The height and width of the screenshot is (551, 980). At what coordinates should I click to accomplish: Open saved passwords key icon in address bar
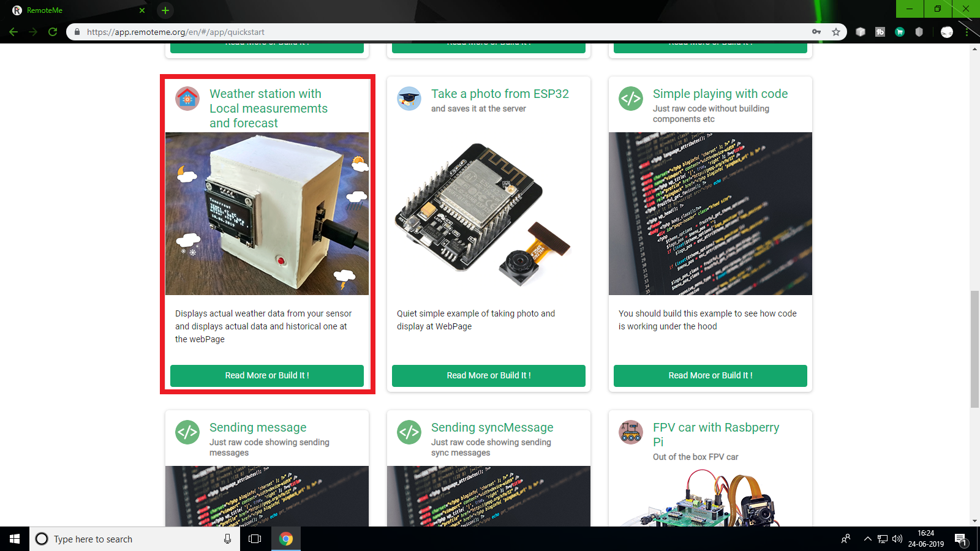(816, 32)
